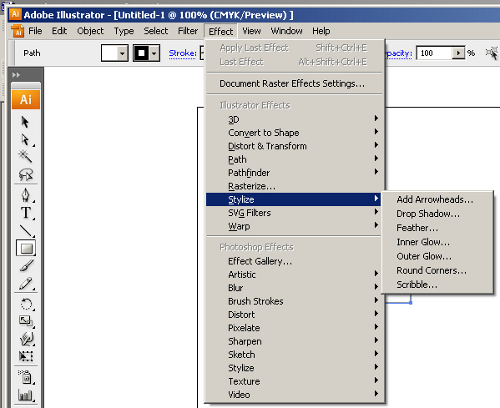Select the Symbol Sprayer tool
This screenshot has width=500, height=408.
pos(25,377)
